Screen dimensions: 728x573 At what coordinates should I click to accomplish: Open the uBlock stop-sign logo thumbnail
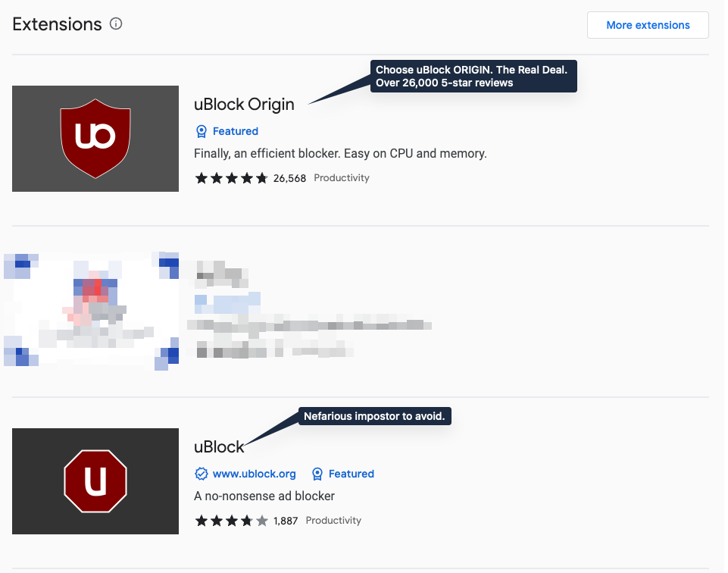point(95,481)
